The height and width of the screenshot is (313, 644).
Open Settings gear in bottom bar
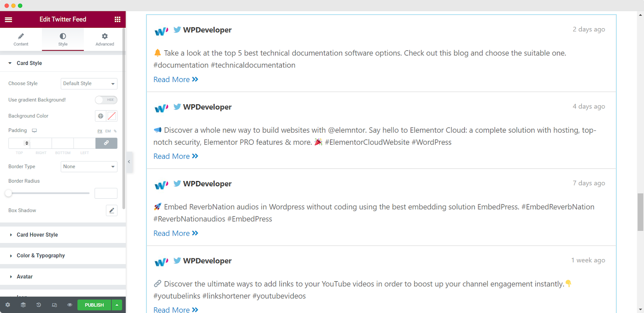pyautogui.click(x=8, y=305)
